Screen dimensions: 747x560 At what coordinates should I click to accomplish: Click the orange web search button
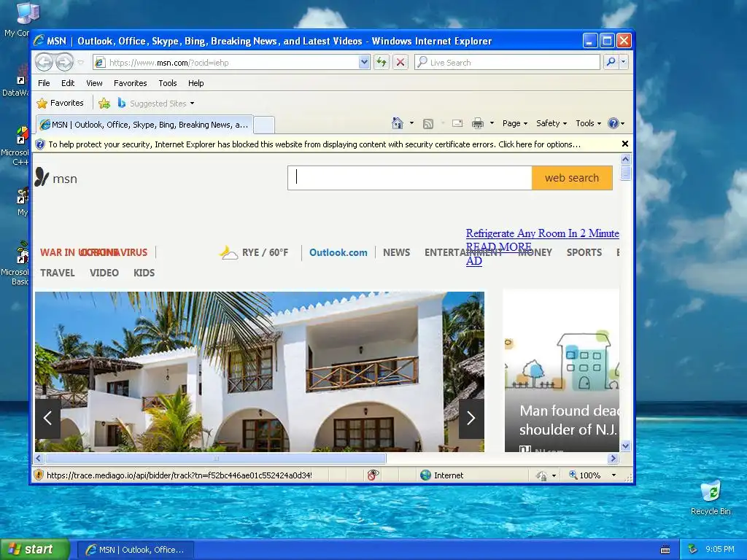(x=572, y=178)
